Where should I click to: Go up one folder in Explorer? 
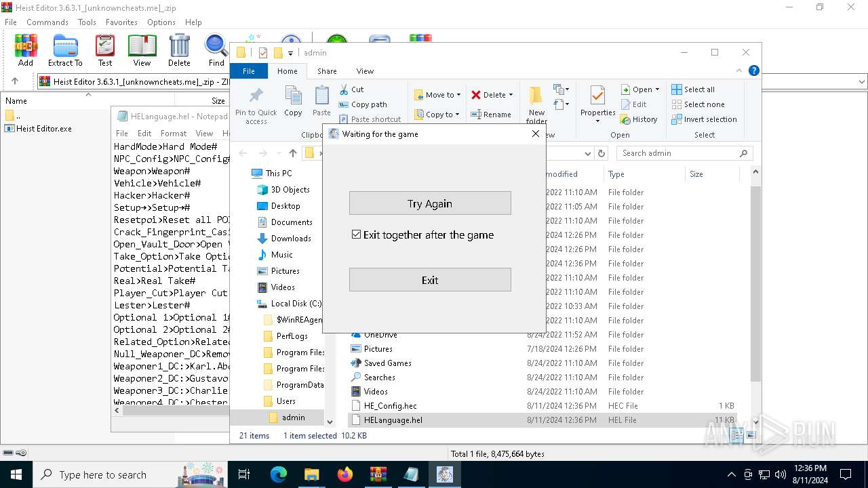click(293, 153)
